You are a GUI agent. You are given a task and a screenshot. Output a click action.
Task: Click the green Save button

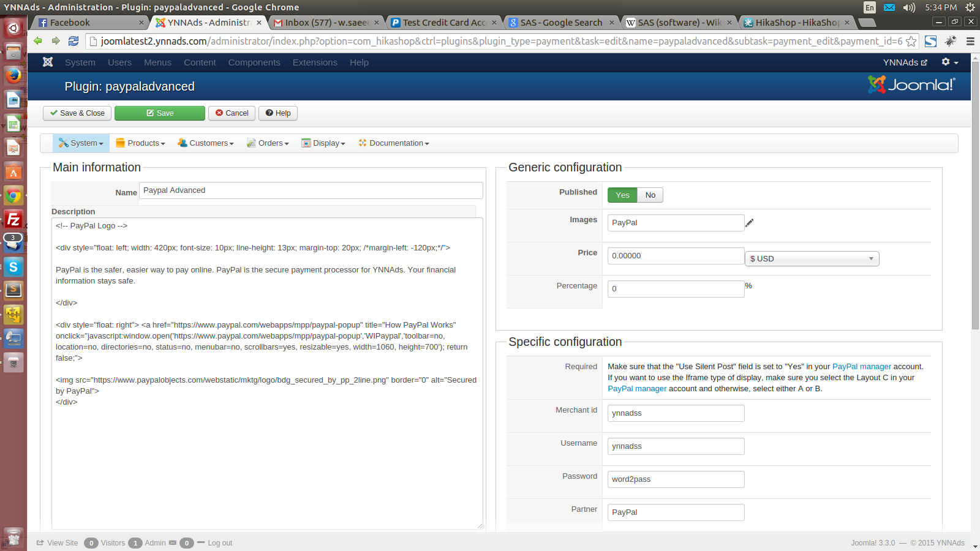(160, 113)
